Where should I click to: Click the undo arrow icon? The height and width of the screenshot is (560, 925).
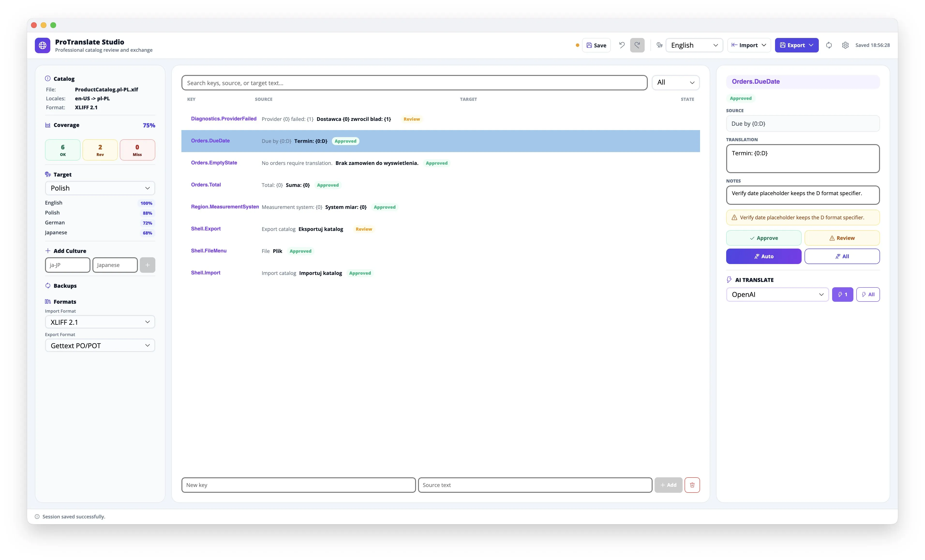click(x=622, y=45)
